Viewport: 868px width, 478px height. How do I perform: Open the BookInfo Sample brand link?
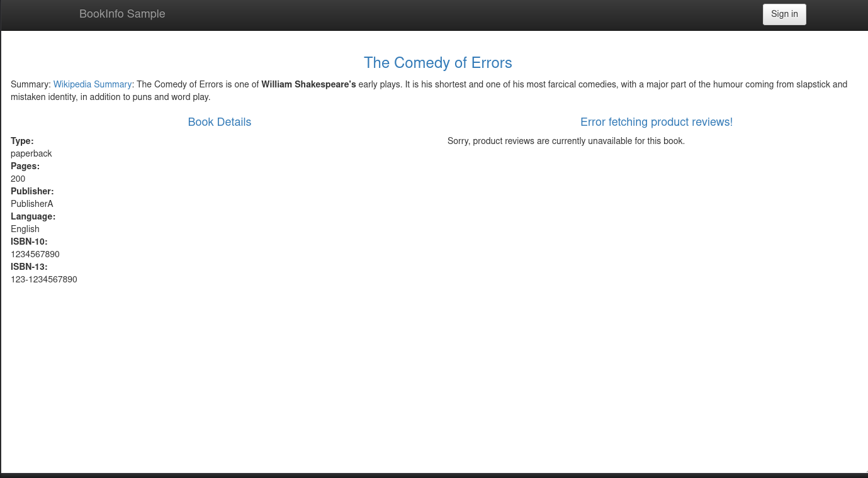pos(122,14)
